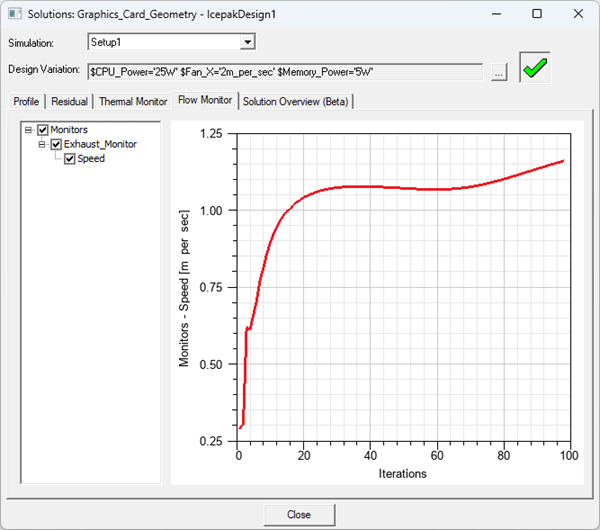
Task: Select the Speed item label in tree
Action: (91, 158)
